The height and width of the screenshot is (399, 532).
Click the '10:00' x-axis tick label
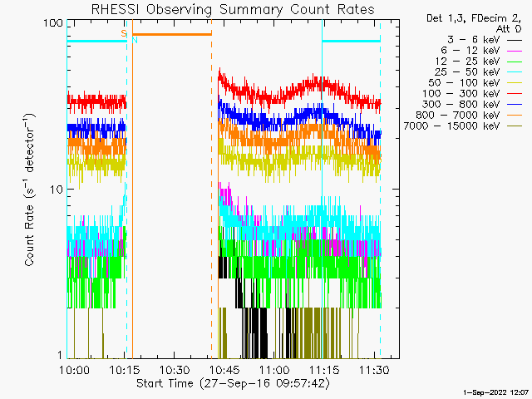(74, 370)
